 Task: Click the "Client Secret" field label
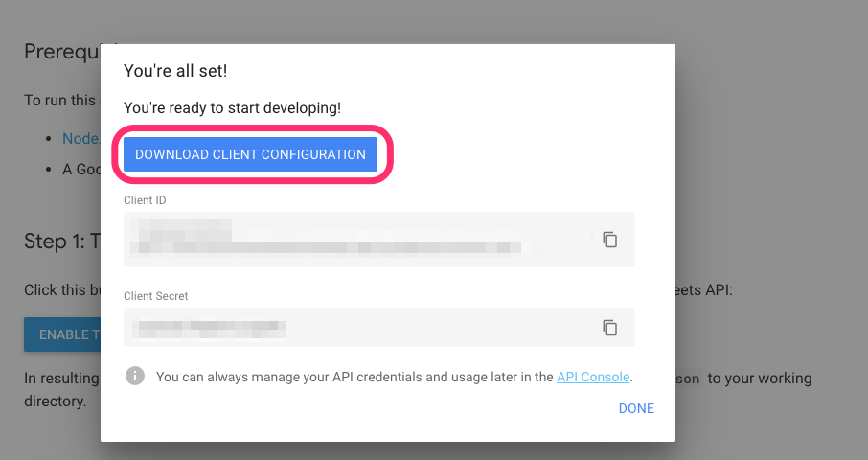(x=155, y=296)
